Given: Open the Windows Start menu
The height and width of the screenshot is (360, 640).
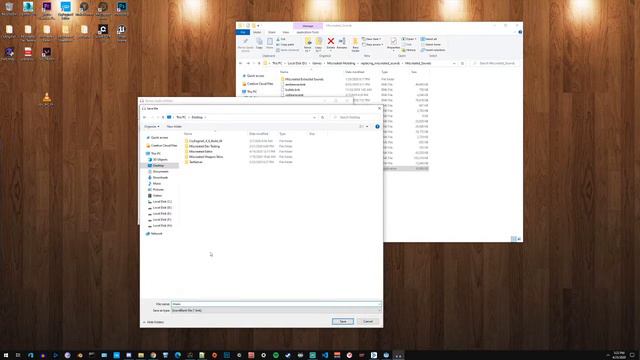Looking at the screenshot, I should [6, 356].
